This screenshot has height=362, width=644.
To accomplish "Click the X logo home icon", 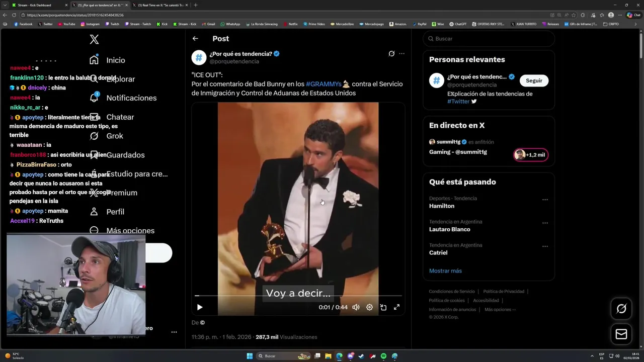I will [x=94, y=39].
